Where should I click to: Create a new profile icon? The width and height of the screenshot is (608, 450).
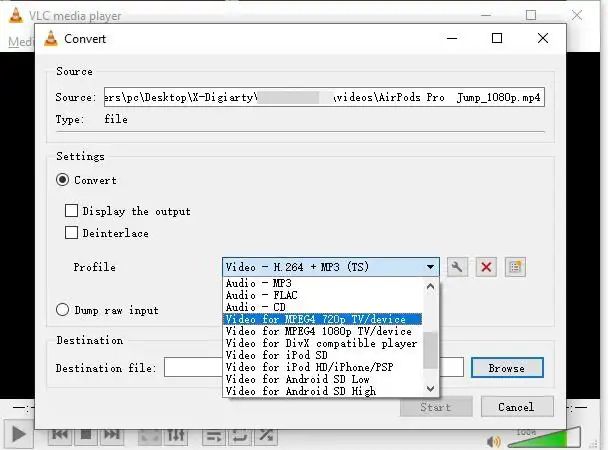515,267
